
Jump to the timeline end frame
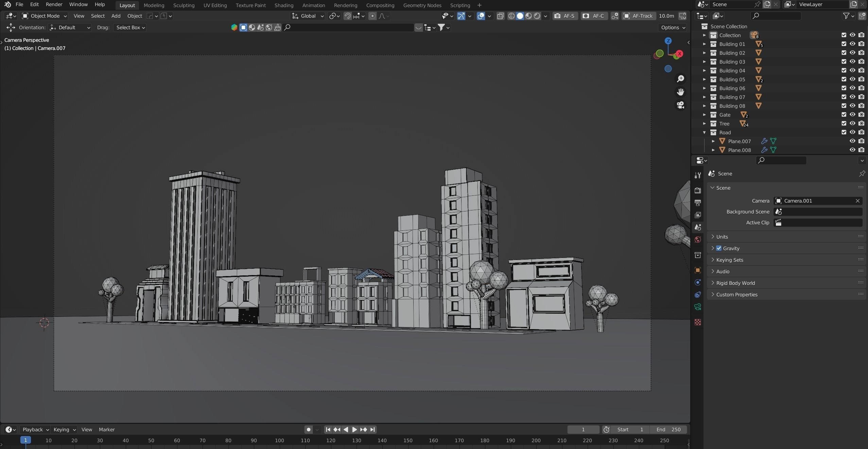click(372, 430)
